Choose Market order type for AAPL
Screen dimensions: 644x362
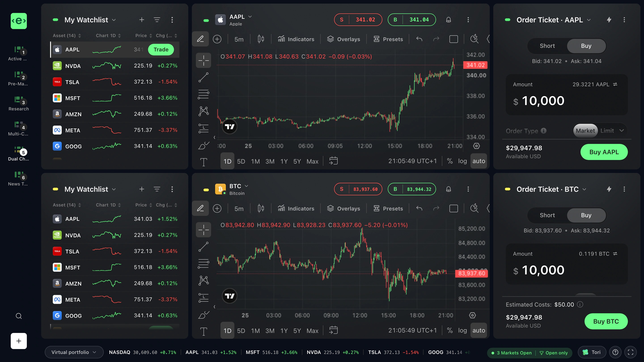(585, 131)
